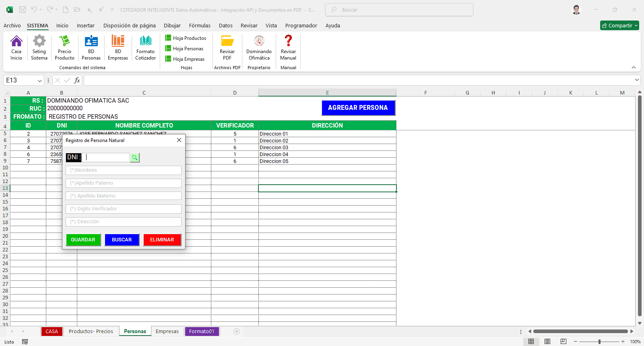Open the Archivo menu
The width and height of the screenshot is (644, 346).
coord(12,25)
